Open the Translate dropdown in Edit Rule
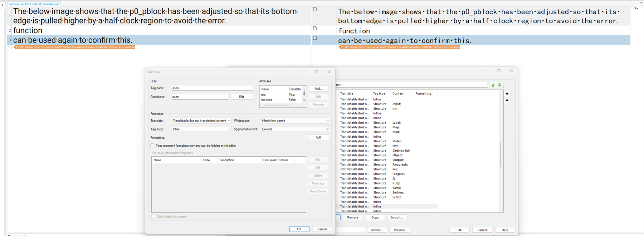This screenshot has width=644, height=236. click(x=201, y=121)
